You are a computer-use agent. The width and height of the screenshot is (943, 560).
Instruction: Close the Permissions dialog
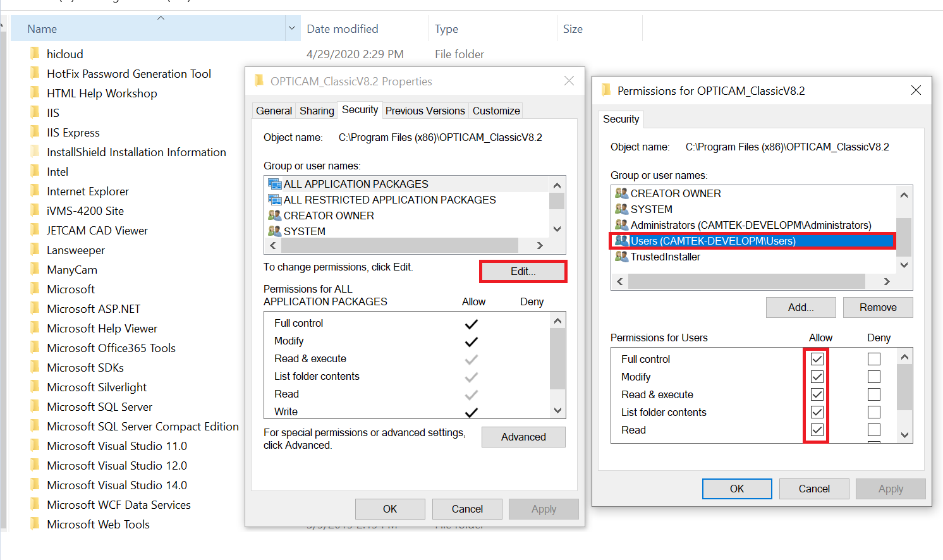click(916, 90)
